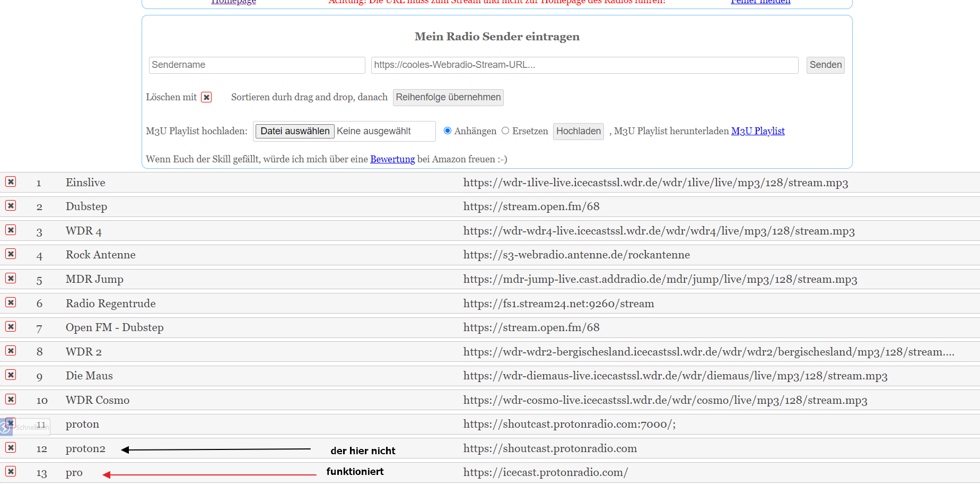Viewport: 980px width, 485px height.
Task: Remove the WDR 4 station entry
Action: tap(11, 230)
